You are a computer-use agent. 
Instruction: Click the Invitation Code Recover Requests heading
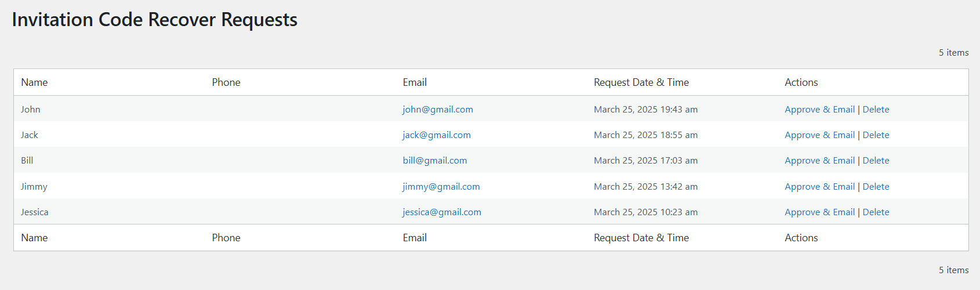coord(155,20)
